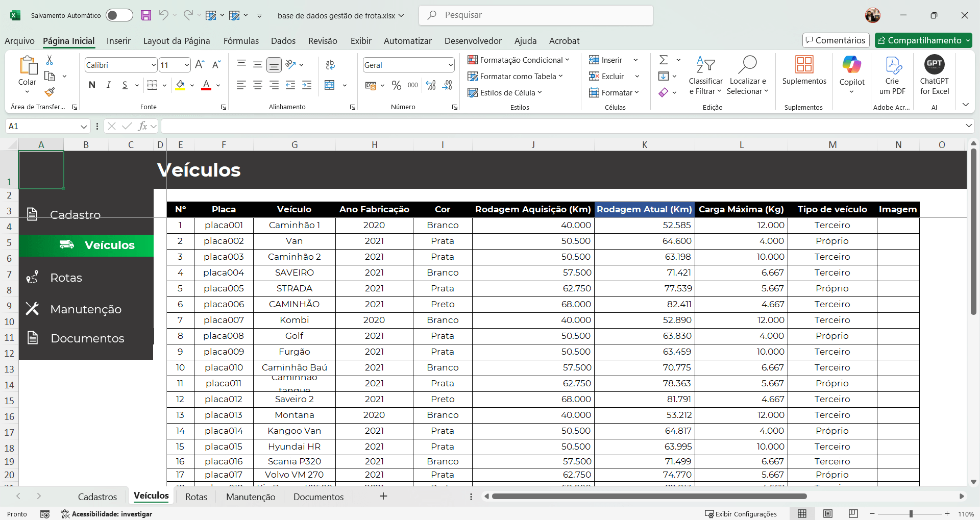Image resolution: width=980 pixels, height=520 pixels.
Task: Click the Save disk icon
Action: (146, 15)
